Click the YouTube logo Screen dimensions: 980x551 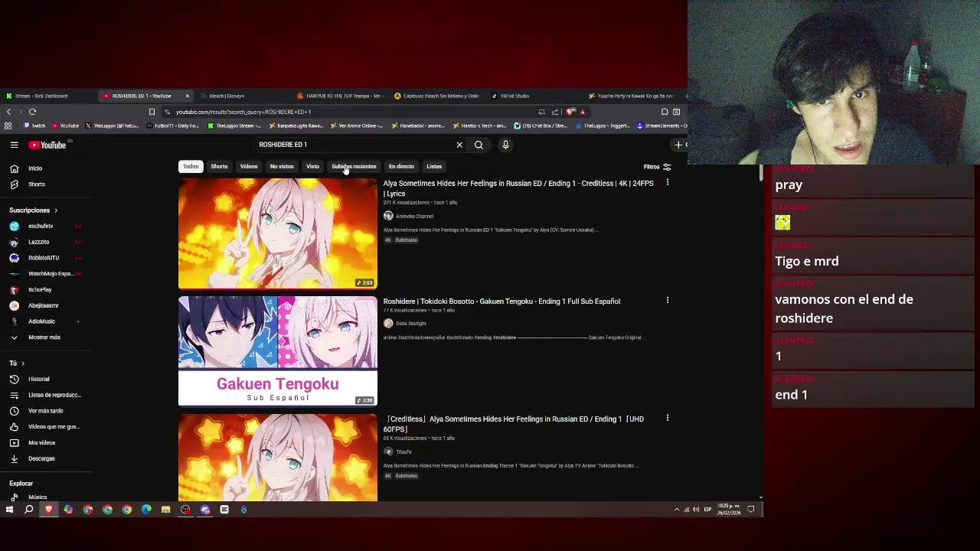(x=47, y=145)
